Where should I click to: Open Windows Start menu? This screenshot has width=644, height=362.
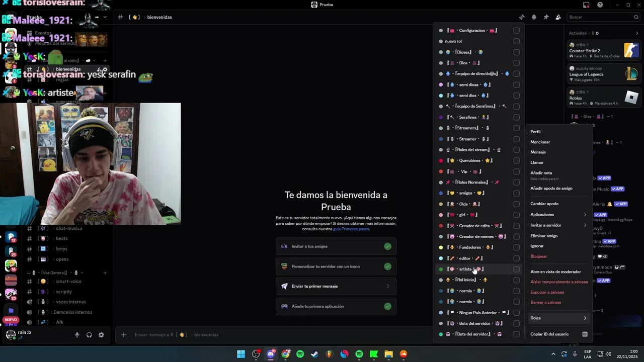point(241,354)
